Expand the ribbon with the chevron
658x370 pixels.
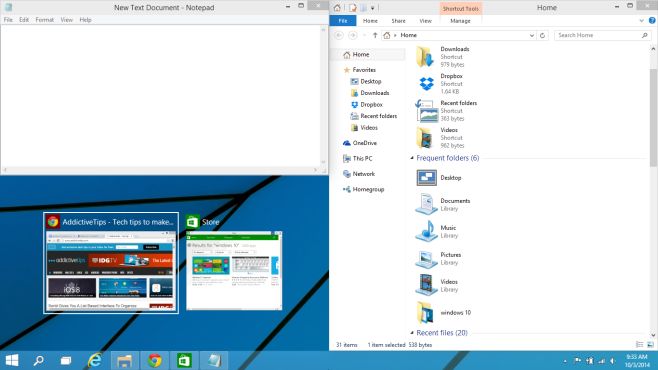(641, 20)
